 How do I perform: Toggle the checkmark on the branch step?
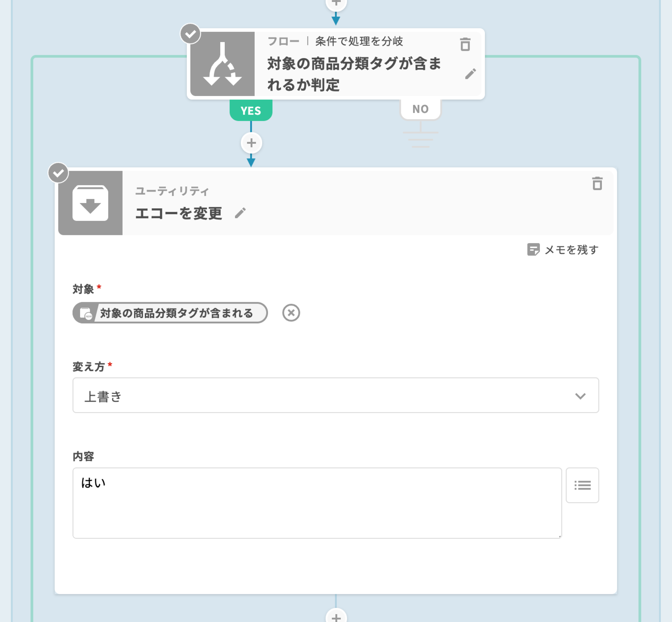pyautogui.click(x=191, y=34)
